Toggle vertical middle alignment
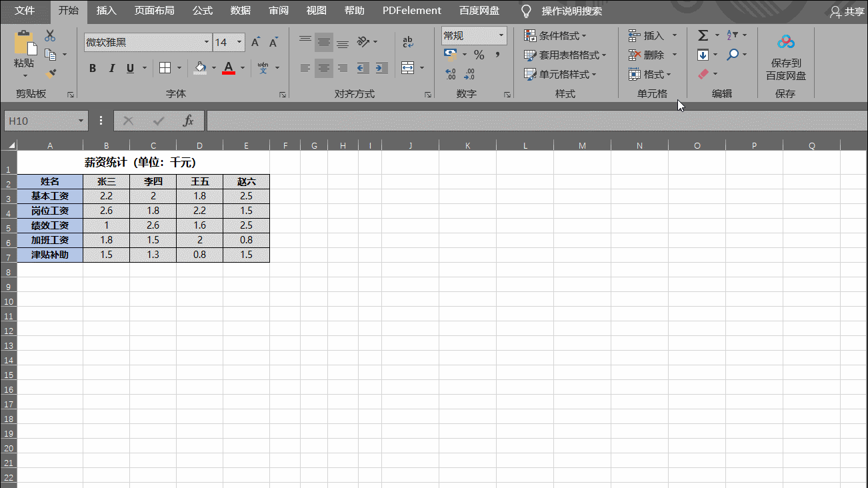Image resolution: width=868 pixels, height=488 pixels. (324, 42)
